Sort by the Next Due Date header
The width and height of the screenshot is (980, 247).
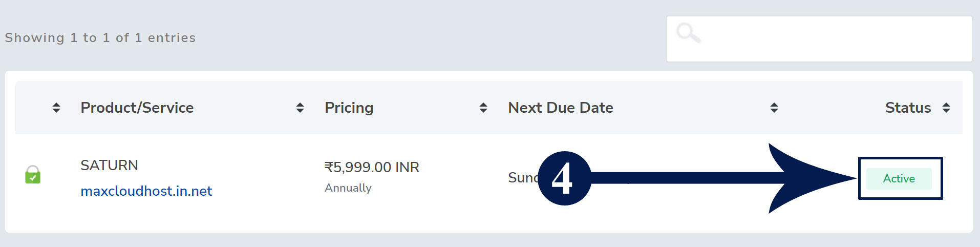click(561, 108)
